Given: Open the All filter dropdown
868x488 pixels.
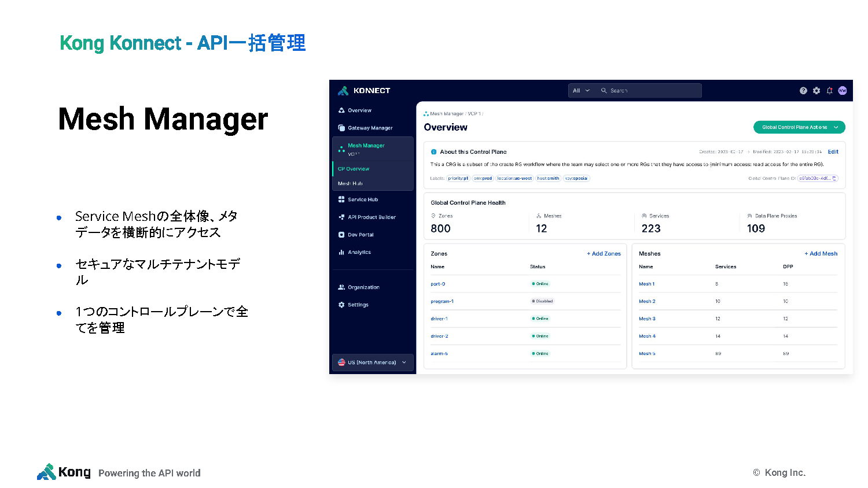Looking at the screenshot, I should [x=581, y=91].
